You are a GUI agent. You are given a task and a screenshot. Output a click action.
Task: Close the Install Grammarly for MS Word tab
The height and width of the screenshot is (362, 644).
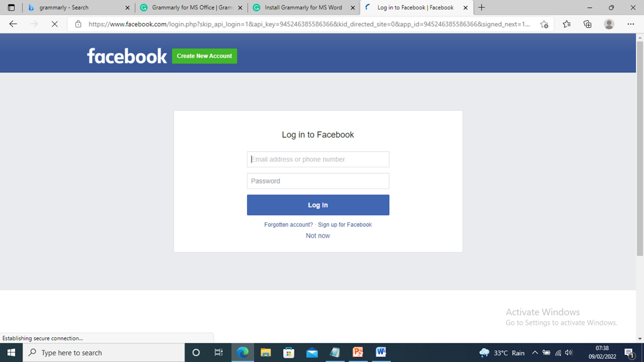(x=353, y=8)
